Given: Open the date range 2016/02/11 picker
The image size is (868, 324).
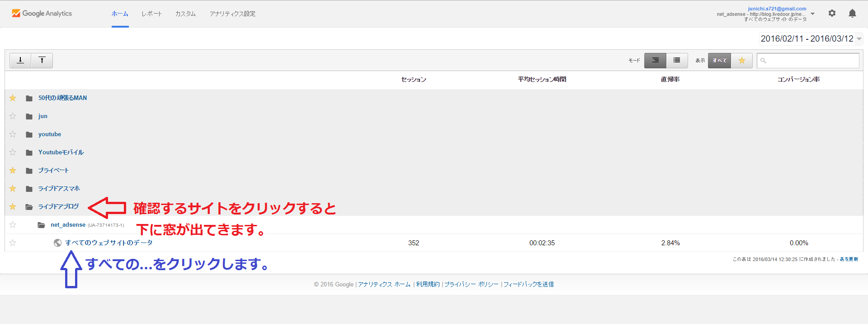Looking at the screenshot, I should pos(811,39).
